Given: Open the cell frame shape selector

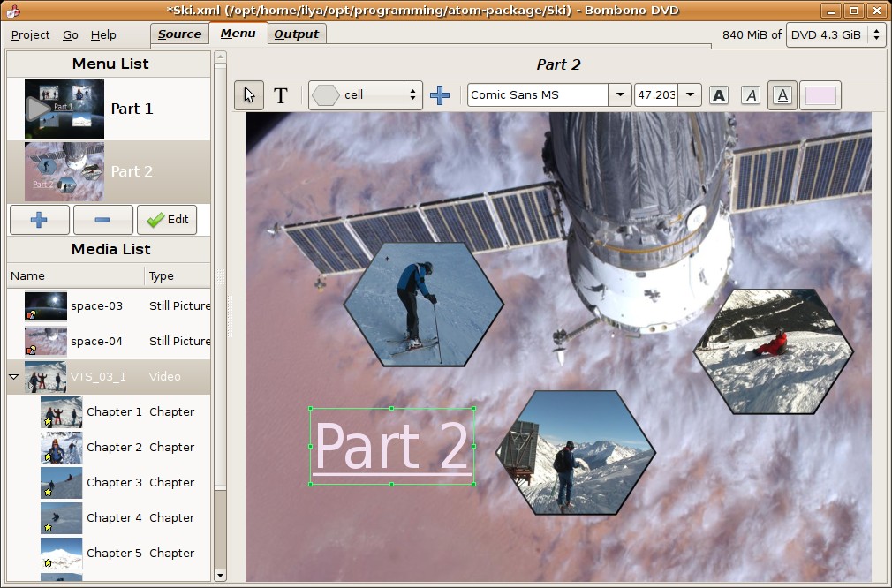Looking at the screenshot, I should point(362,94).
